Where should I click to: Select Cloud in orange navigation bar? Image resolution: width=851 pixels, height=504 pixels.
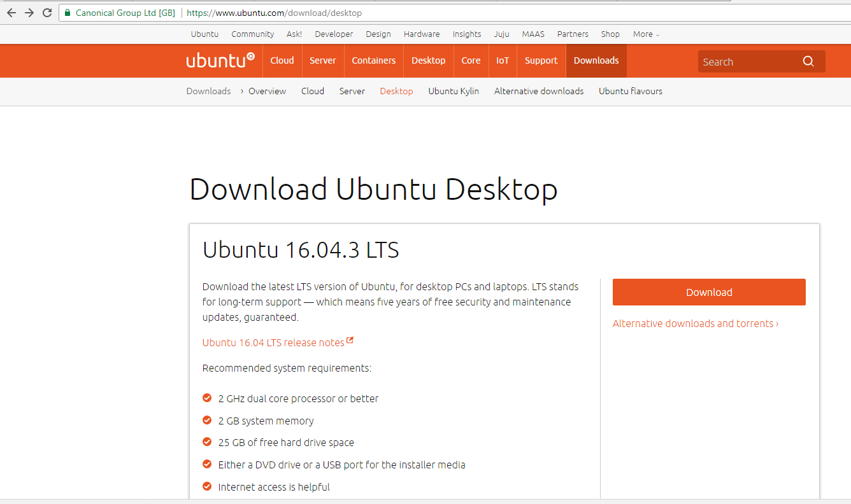point(282,60)
